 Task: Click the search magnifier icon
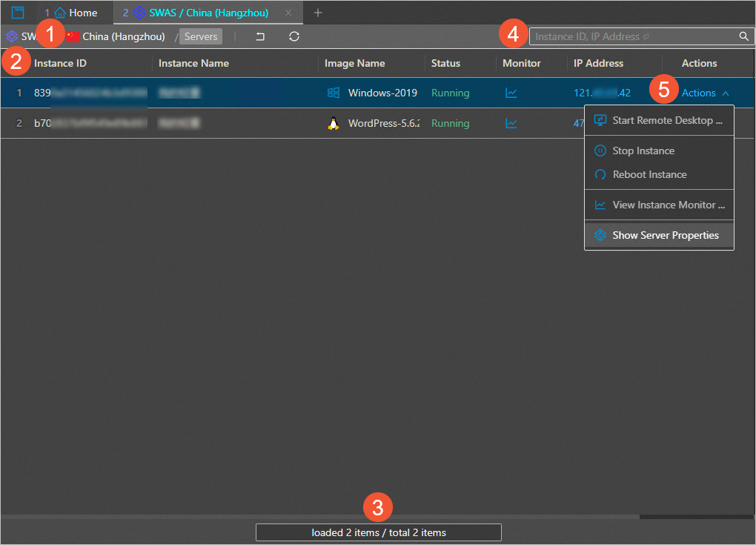[x=743, y=36]
